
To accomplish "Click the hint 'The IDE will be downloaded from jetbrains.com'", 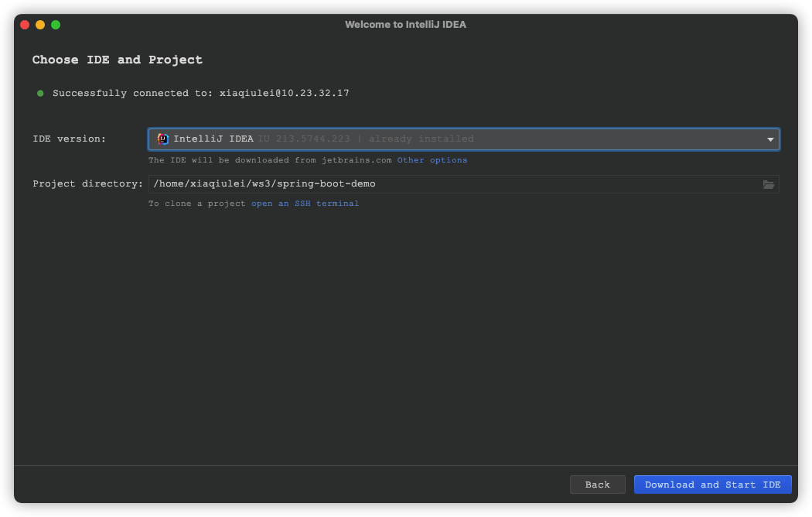I will [271, 160].
